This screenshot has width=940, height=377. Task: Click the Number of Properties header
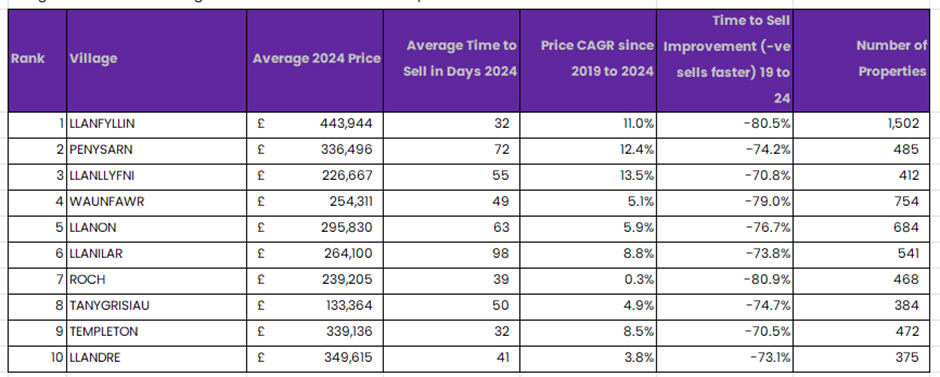(861, 61)
